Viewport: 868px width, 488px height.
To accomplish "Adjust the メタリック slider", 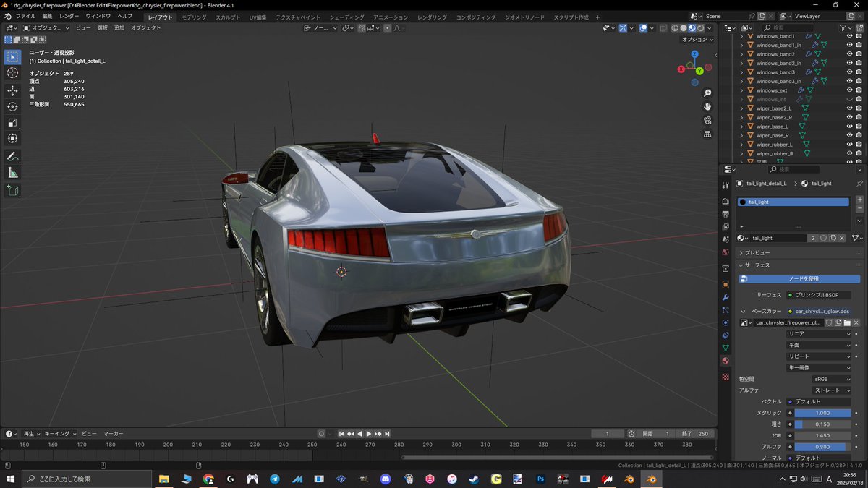I will click(x=822, y=413).
